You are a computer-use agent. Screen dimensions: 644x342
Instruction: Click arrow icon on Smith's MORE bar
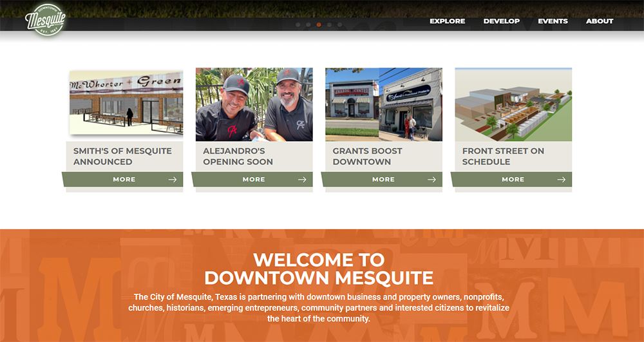173,180
